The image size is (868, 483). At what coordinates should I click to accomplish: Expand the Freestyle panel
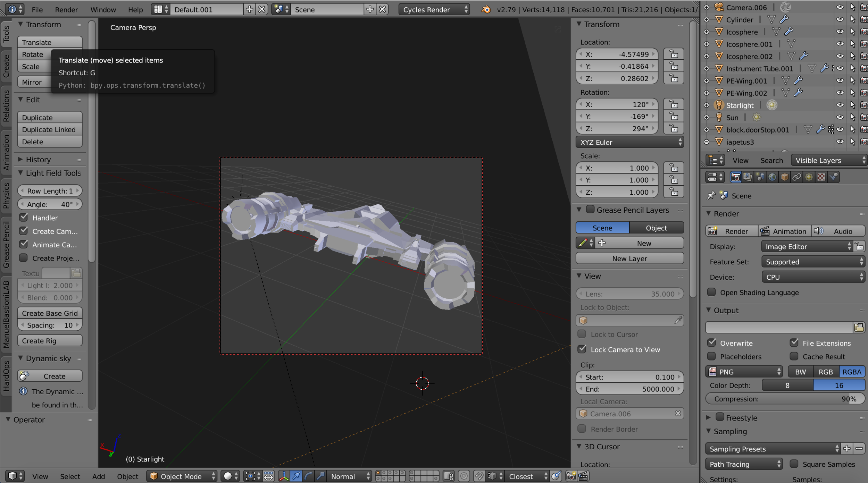[x=708, y=417]
